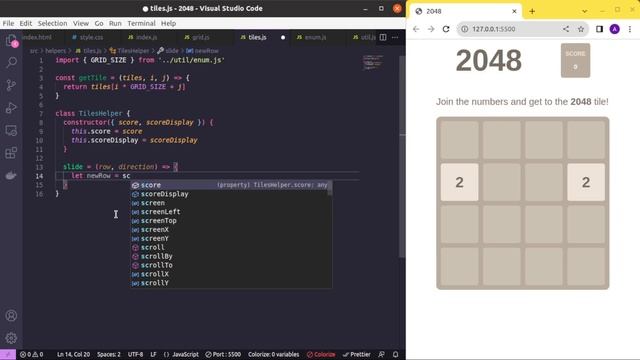Screen dimensions: 640x360
Task: Open the Run menu
Action: [115, 23]
